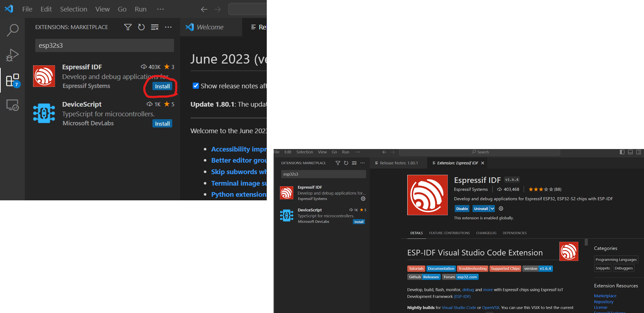Open Run menu in right window
Screen dimensions: 644x313
pyautogui.click(x=345, y=152)
